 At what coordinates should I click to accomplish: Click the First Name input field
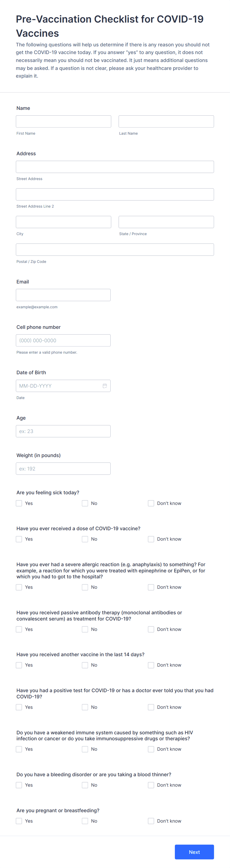(63, 121)
